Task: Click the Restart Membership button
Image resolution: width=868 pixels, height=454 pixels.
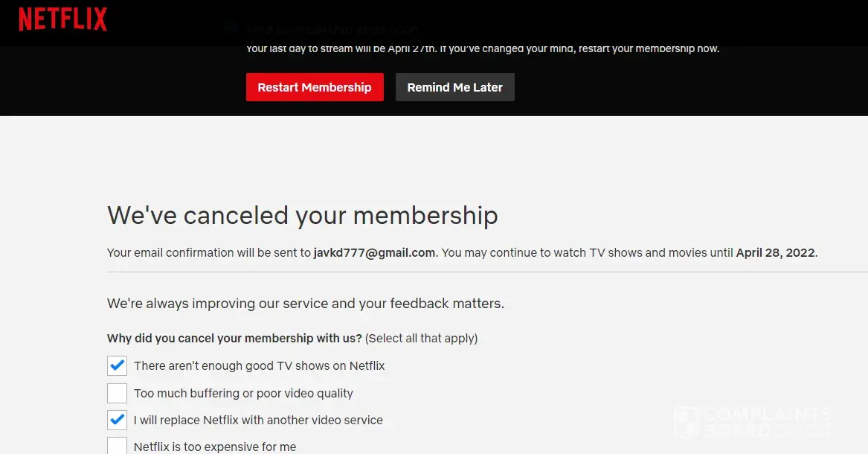Action: pyautogui.click(x=315, y=87)
